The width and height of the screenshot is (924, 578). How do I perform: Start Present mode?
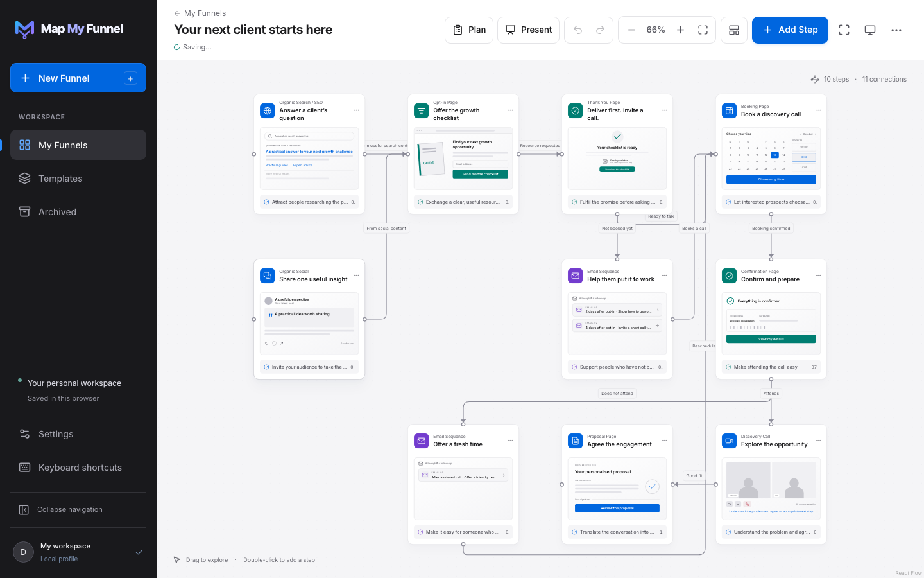pos(528,30)
